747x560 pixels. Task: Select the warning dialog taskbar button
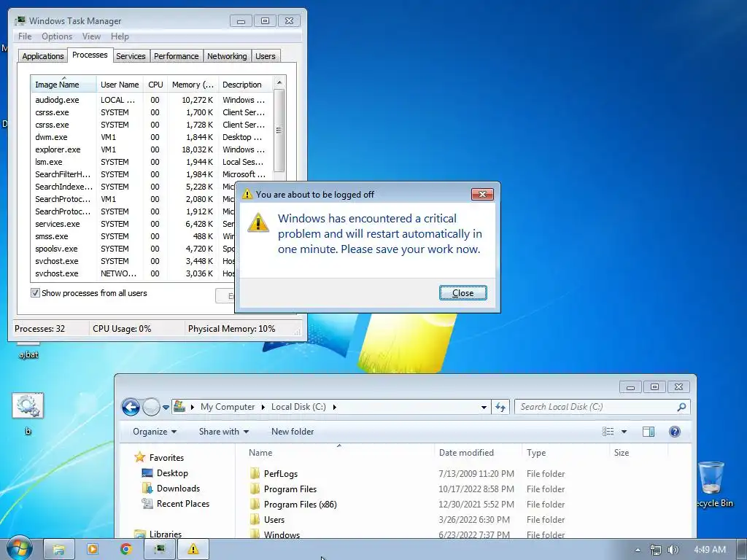click(193, 549)
